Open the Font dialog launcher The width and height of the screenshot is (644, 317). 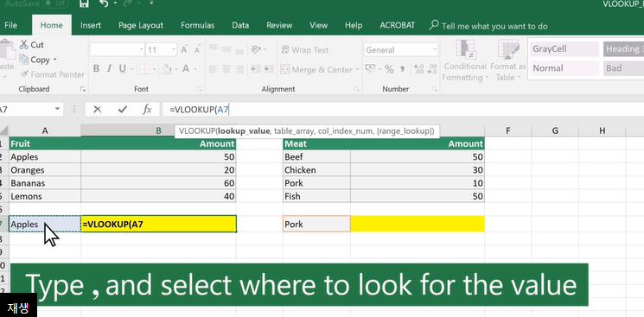[200, 89]
